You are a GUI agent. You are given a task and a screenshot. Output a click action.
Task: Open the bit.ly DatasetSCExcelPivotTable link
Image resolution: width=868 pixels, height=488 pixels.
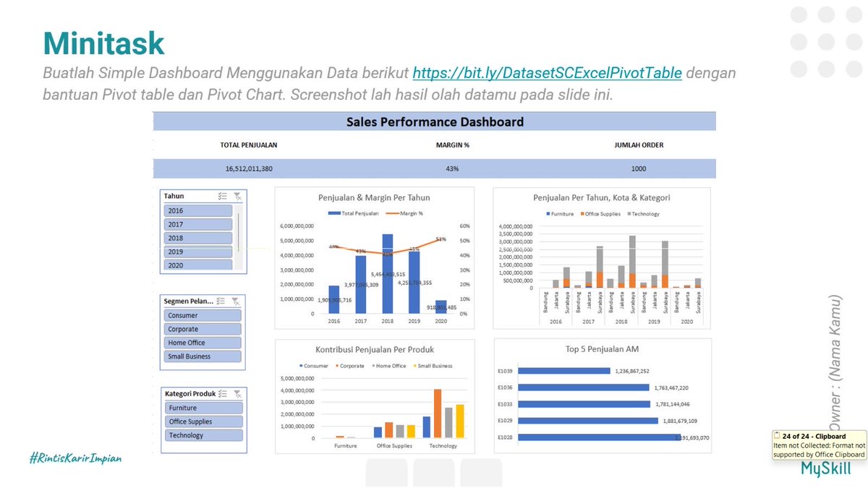tap(547, 73)
